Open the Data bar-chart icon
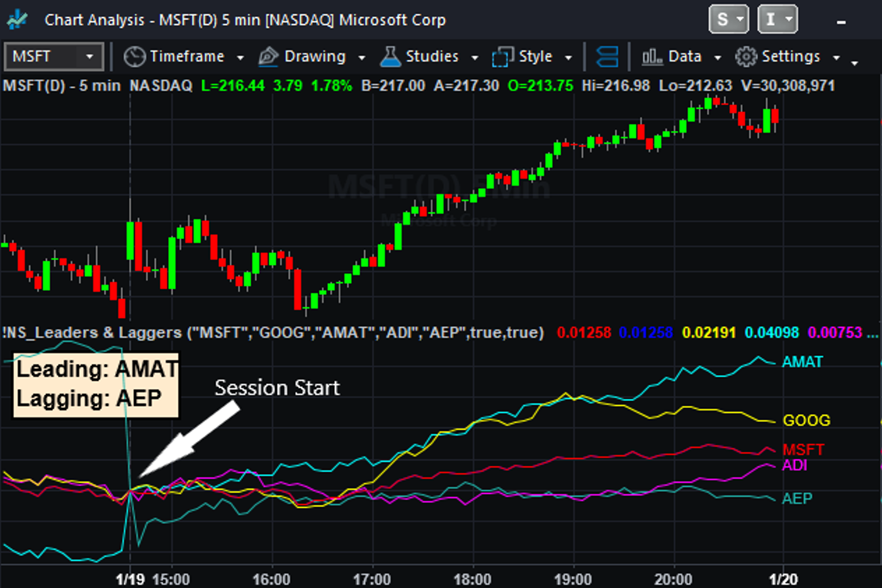Screen dimensions: 882x588 coord(652,57)
